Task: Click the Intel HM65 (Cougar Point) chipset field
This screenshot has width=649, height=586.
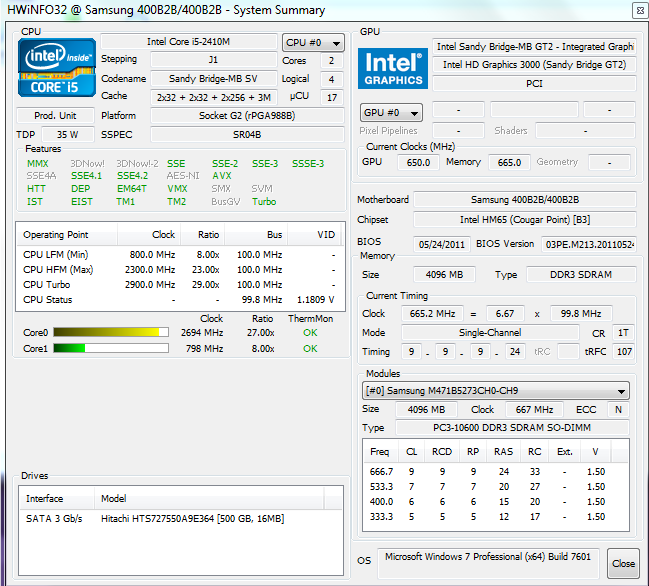Action: pyautogui.click(x=525, y=219)
